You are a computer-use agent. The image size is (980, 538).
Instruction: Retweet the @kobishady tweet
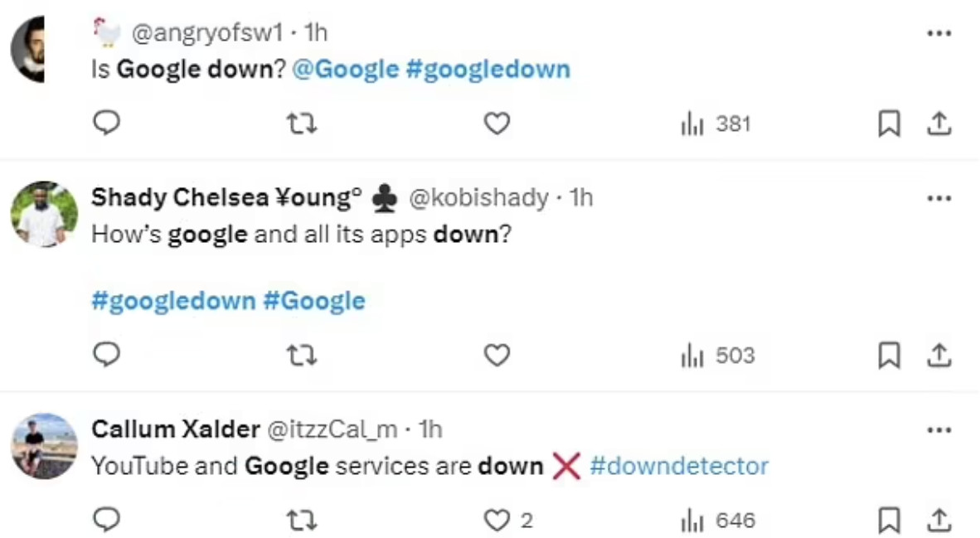302,356
